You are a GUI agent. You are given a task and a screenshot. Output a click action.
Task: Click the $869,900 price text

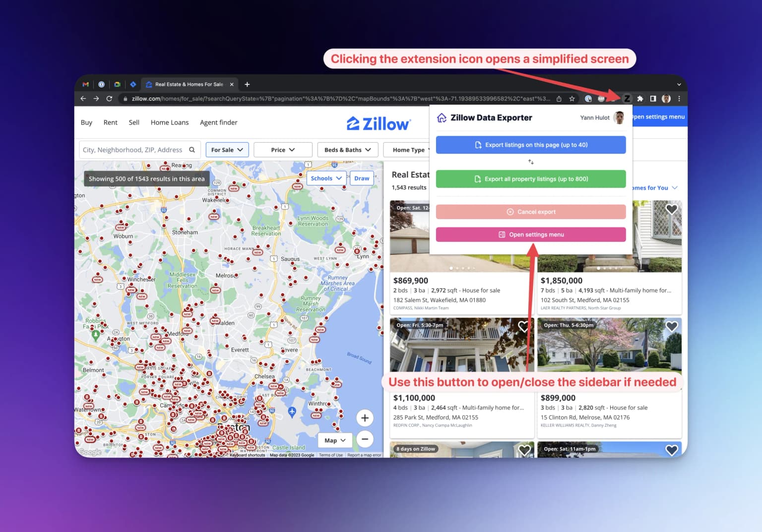click(411, 281)
